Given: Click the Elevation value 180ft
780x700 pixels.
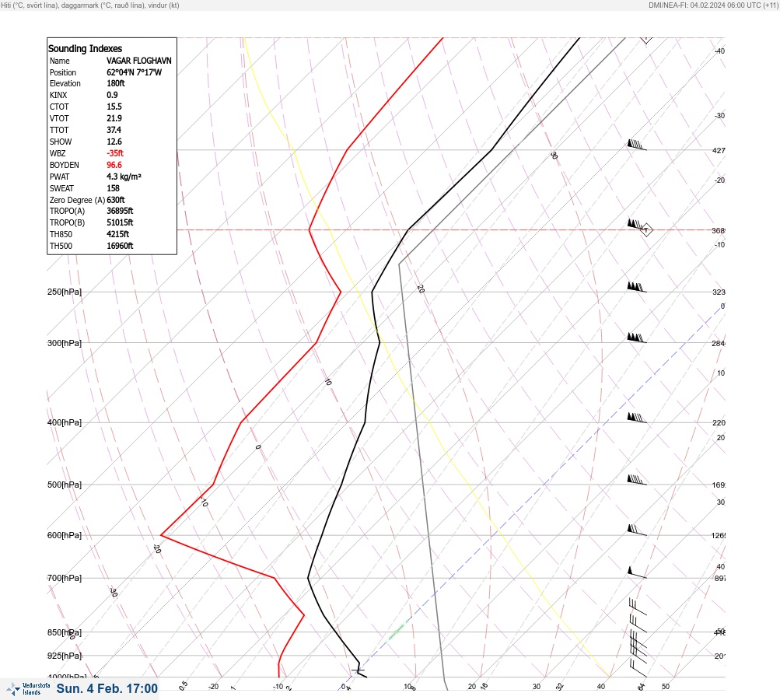Looking at the screenshot, I should click(x=116, y=83).
